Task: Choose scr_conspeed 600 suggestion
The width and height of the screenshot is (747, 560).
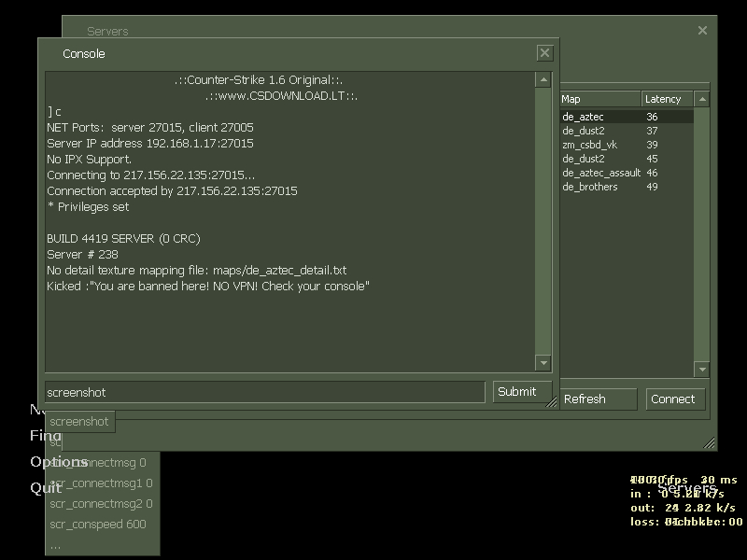Action: (x=98, y=524)
